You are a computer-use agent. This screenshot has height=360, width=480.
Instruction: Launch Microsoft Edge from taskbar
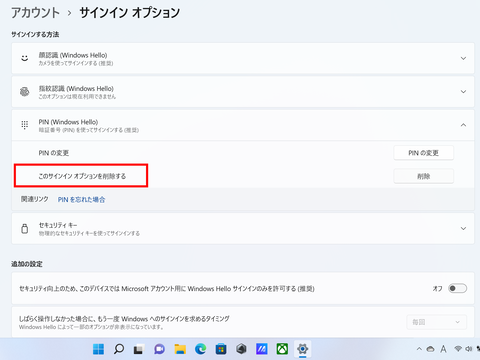(200, 349)
